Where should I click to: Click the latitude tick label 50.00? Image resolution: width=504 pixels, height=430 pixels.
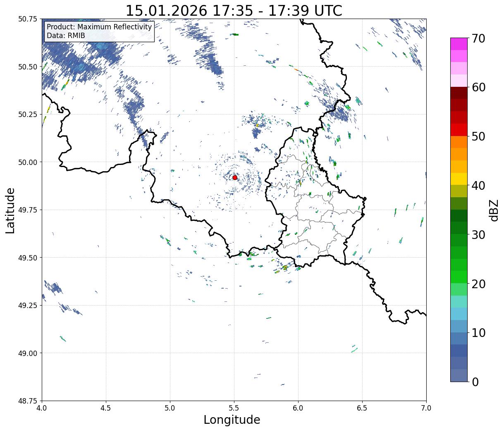pos(28,162)
